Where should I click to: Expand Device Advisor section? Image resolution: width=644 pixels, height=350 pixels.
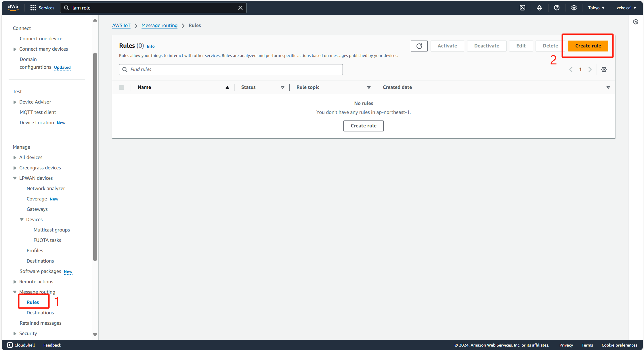[x=15, y=102]
